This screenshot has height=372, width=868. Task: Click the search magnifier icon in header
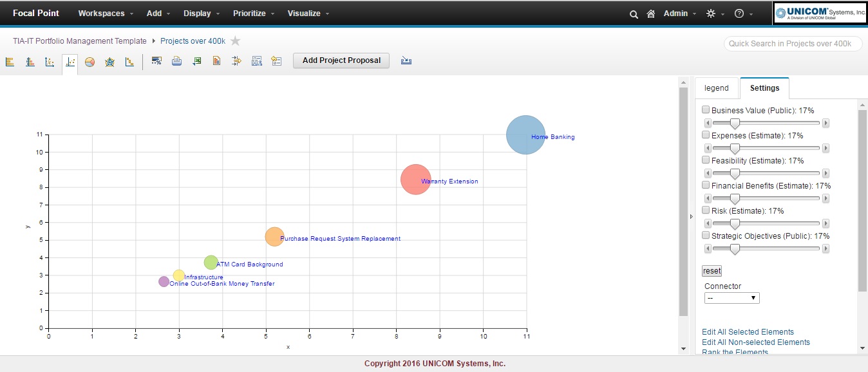click(x=634, y=14)
